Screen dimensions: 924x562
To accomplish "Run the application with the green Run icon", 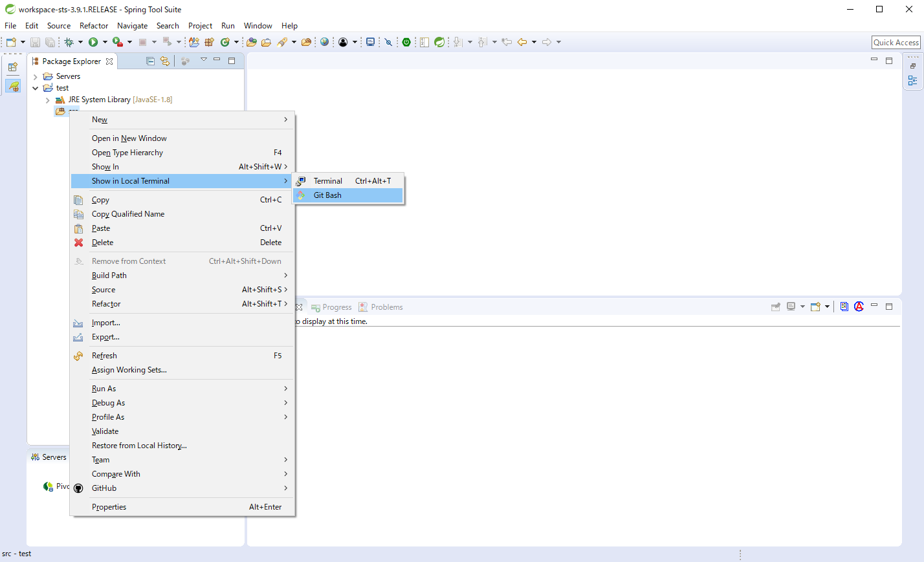I will [94, 41].
